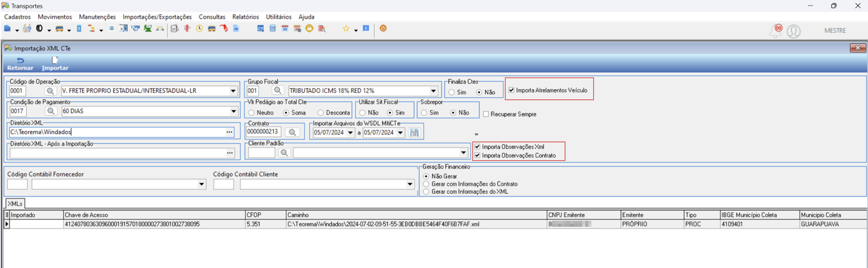
Task: Open the Importações/Exportações menu
Action: 157,17
